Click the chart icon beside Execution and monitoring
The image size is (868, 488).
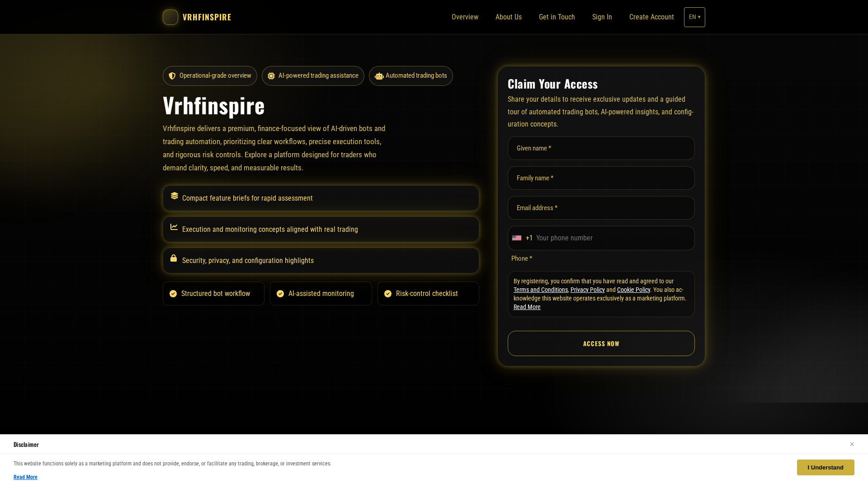click(174, 227)
